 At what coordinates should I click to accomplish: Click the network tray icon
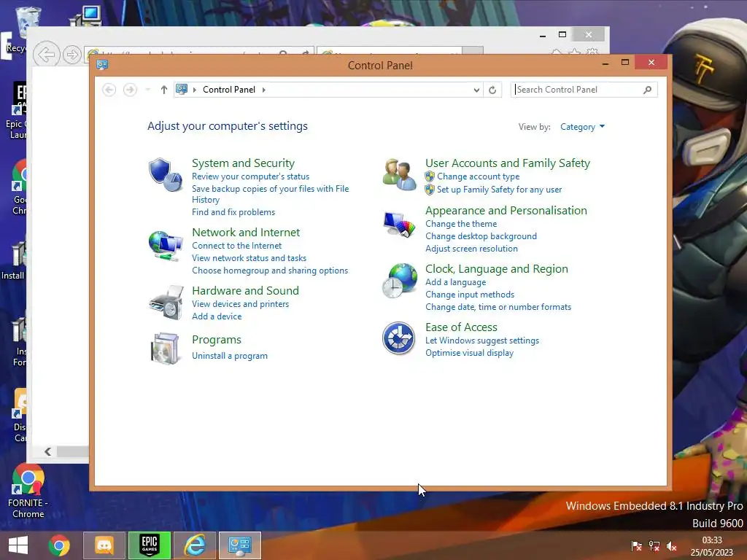point(654,546)
